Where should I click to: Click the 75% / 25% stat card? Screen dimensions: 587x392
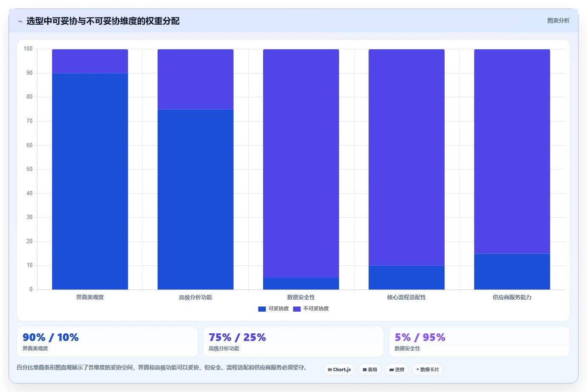[293, 341]
